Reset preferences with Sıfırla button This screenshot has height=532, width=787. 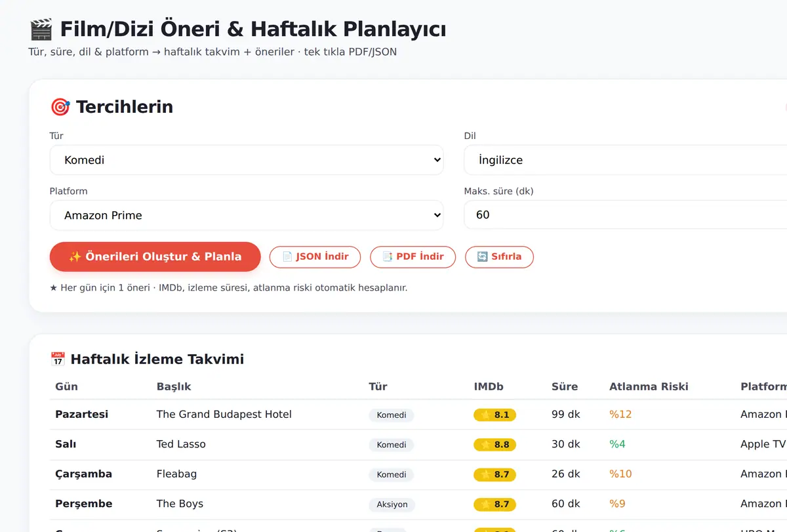(499, 256)
